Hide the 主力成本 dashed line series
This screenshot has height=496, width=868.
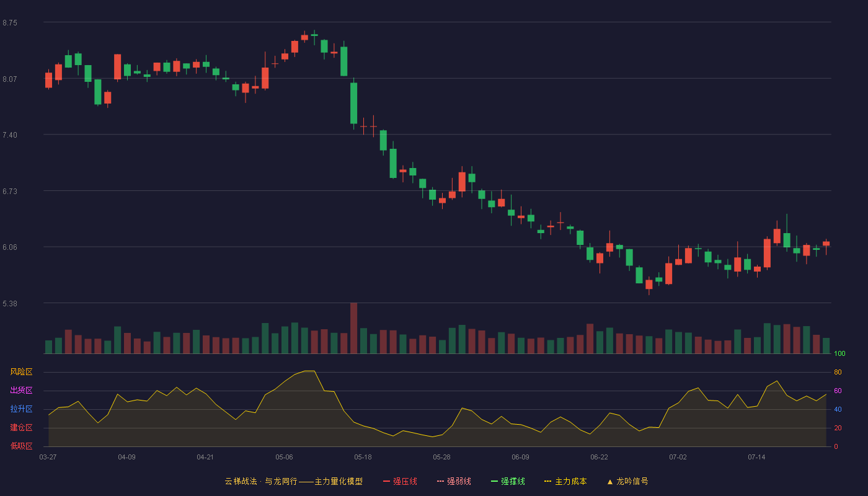pyautogui.click(x=565, y=481)
